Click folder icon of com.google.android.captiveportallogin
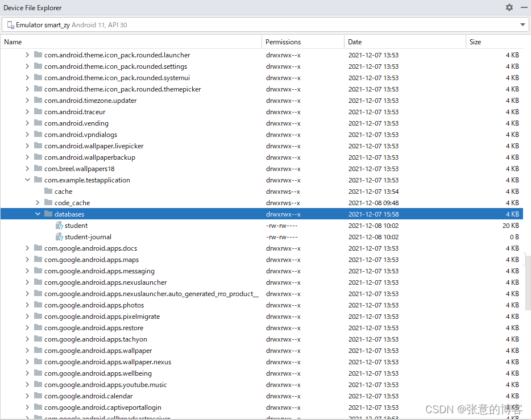Viewport: 531px width, 420px height. click(x=38, y=407)
